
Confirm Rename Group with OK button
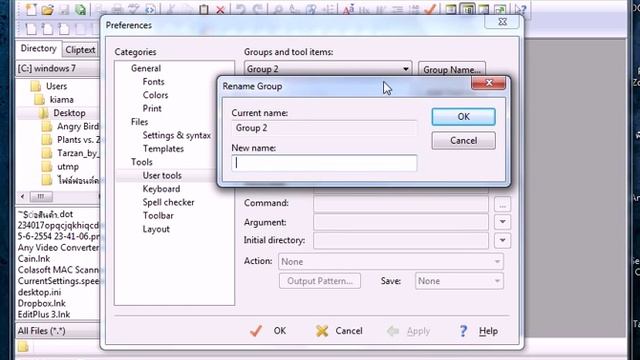click(x=464, y=117)
